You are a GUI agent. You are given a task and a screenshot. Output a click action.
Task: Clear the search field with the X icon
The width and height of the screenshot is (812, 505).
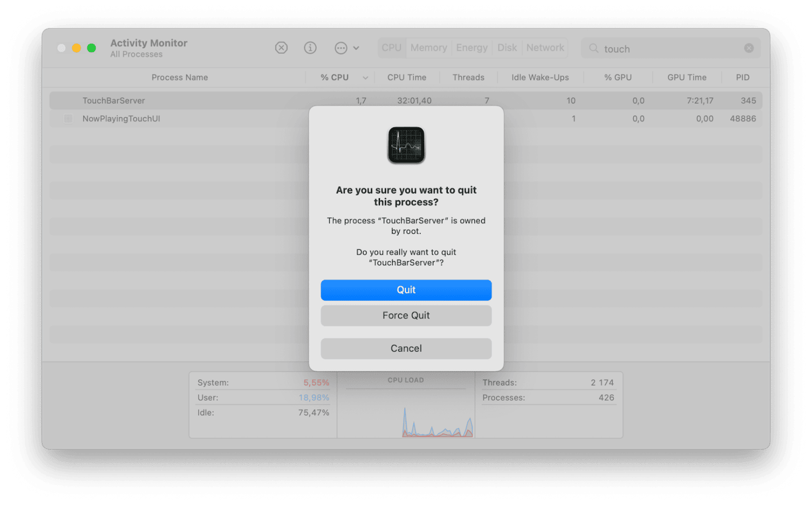749,48
